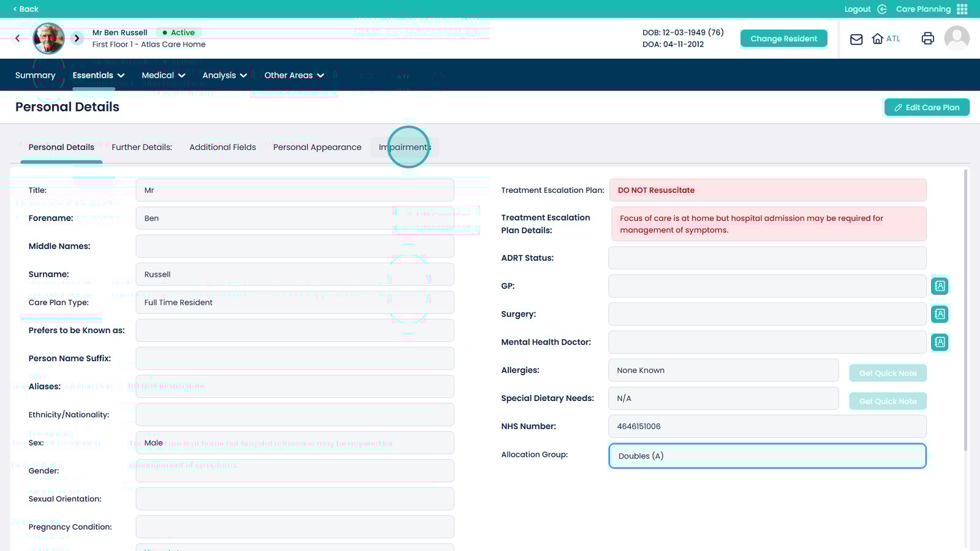980x551 pixels.
Task: Open the contact lookup beside Surgery
Action: click(940, 313)
